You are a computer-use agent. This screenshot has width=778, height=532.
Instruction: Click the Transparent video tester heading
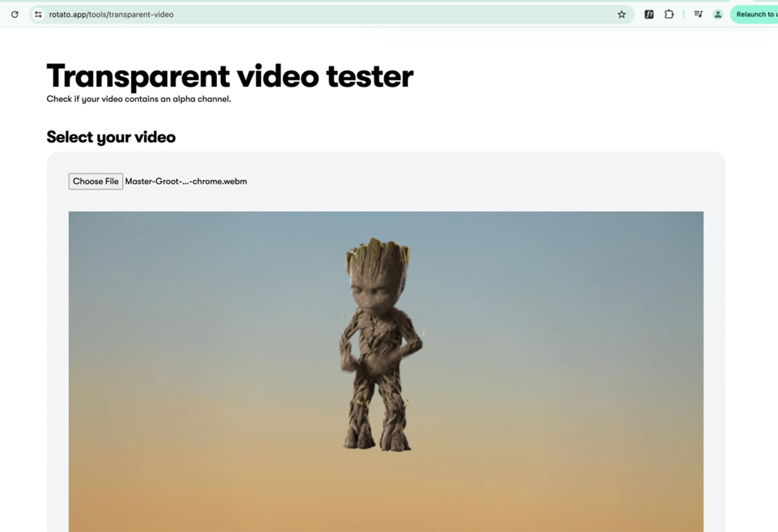pos(230,76)
